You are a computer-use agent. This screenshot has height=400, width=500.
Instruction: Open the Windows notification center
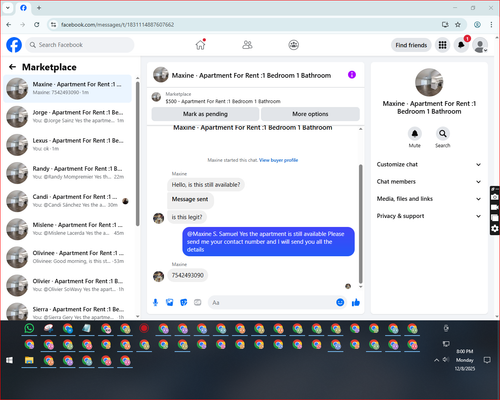487,360
